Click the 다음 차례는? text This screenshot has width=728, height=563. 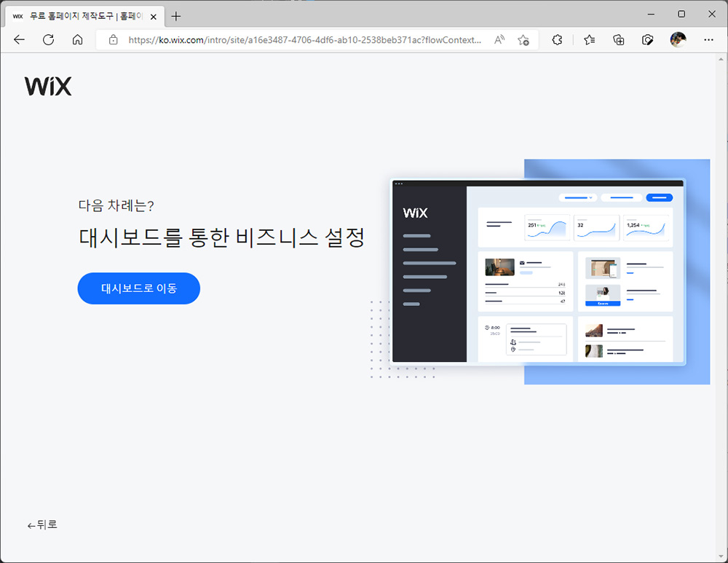tap(116, 205)
